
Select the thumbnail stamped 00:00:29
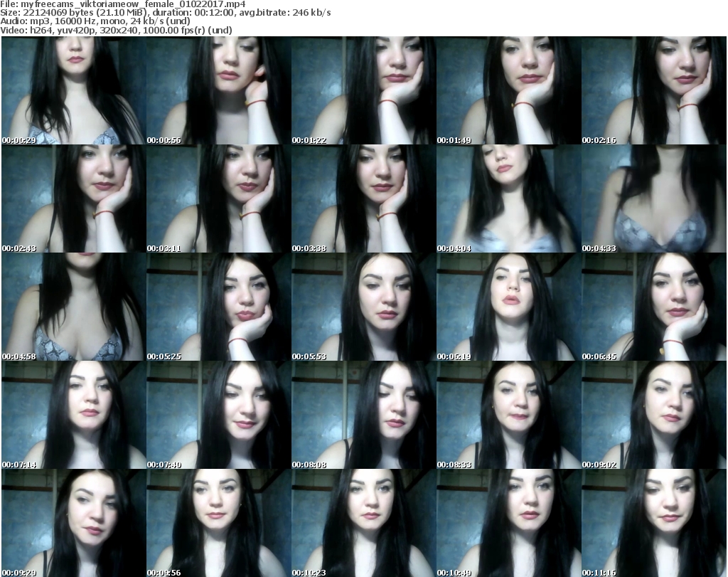point(74,90)
